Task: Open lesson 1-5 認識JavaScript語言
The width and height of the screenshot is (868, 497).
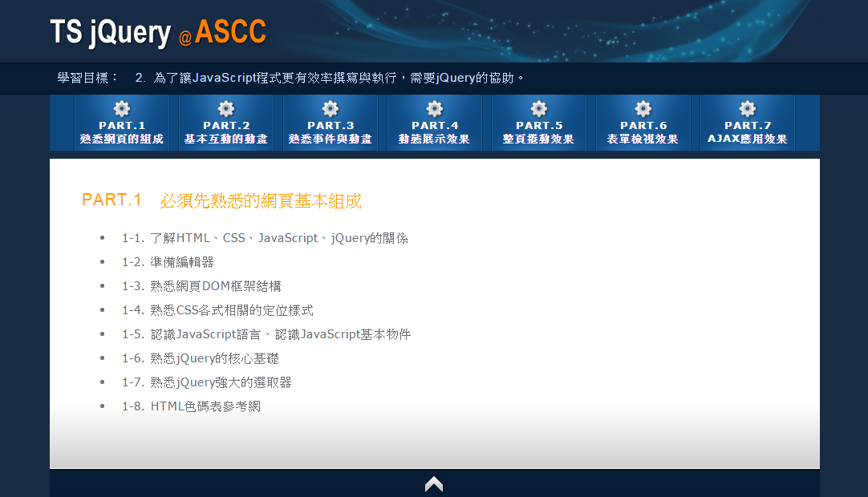Action: 266,334
